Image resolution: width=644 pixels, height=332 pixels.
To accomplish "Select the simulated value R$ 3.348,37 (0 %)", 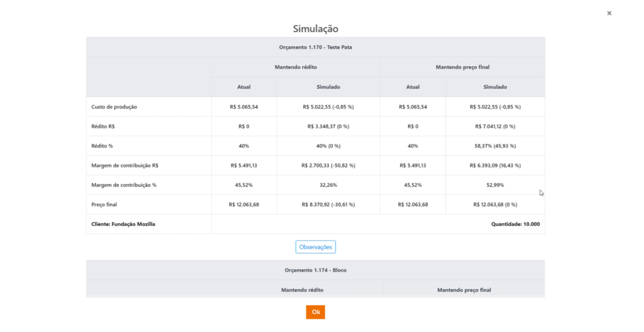I will click(328, 126).
